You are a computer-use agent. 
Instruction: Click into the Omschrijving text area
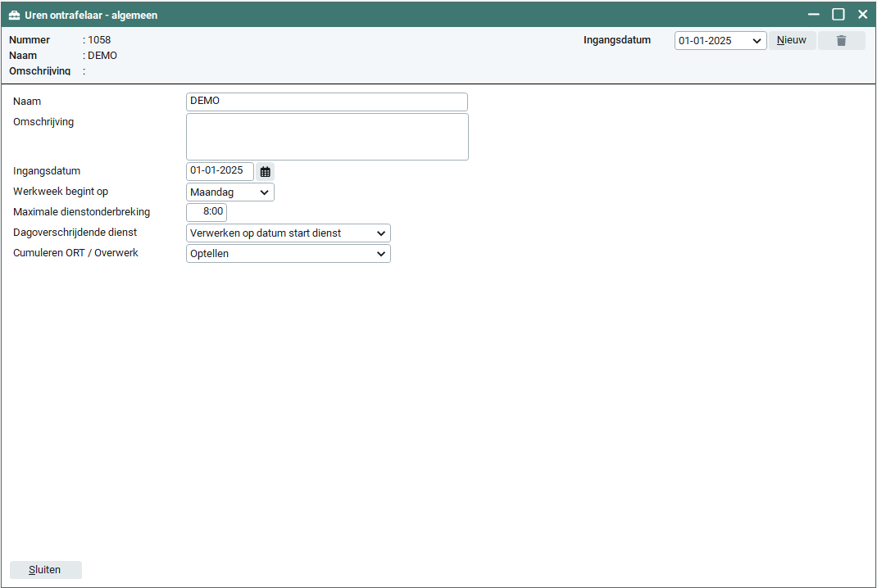pyautogui.click(x=326, y=137)
